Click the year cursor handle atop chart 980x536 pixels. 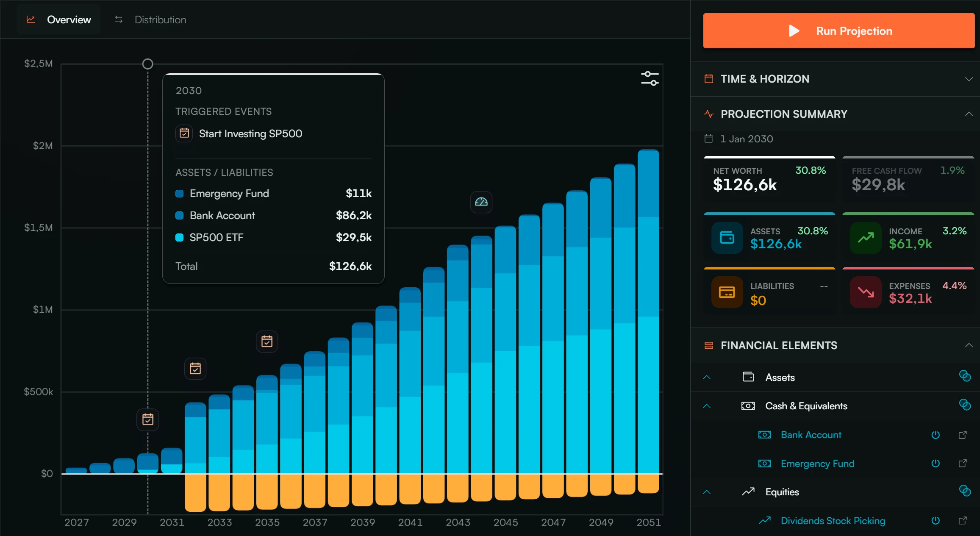click(147, 64)
